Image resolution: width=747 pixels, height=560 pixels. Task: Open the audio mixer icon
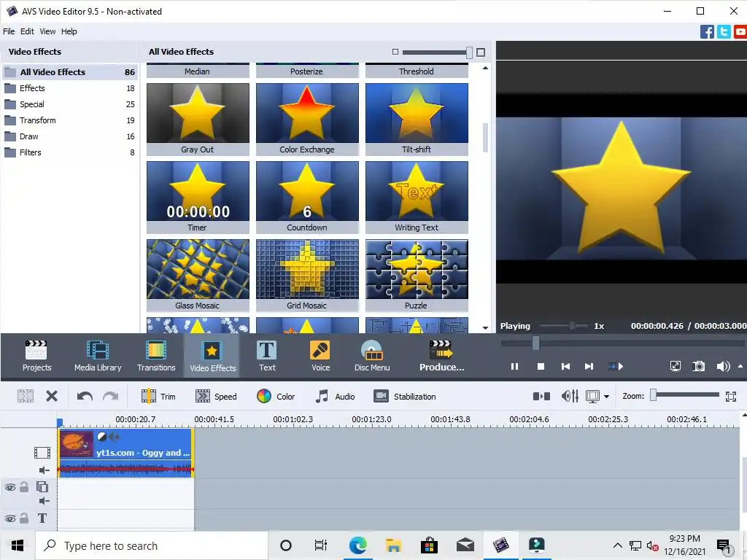pos(570,396)
